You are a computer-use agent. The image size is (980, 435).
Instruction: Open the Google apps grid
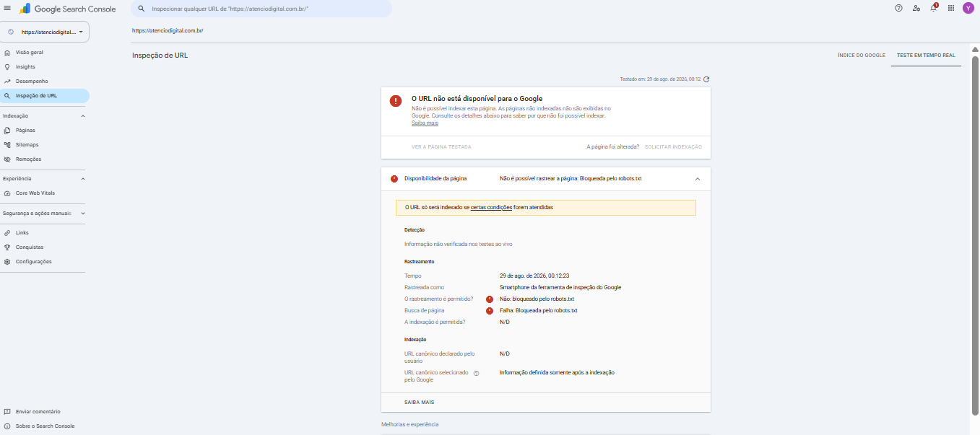[x=951, y=8]
